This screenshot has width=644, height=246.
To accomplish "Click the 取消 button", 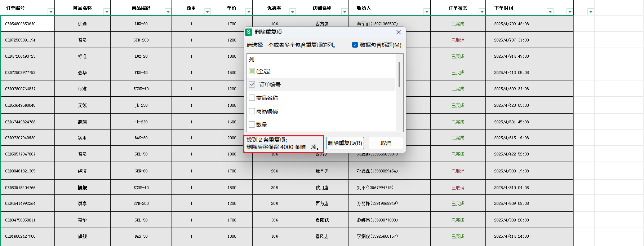I will [x=386, y=143].
